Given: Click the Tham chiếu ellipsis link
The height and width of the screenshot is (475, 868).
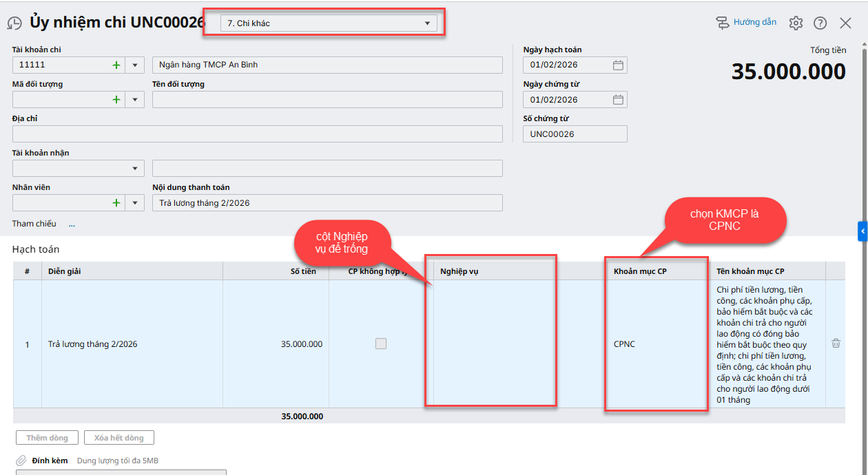Looking at the screenshot, I should pyautogui.click(x=72, y=224).
